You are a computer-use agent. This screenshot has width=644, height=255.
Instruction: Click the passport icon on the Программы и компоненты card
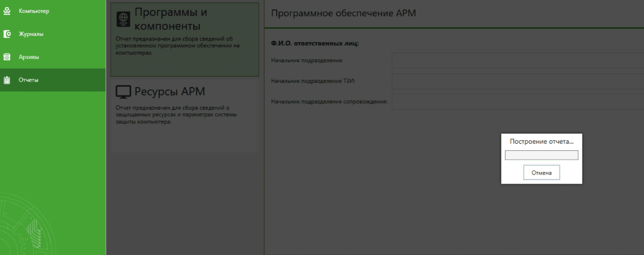coord(123,19)
